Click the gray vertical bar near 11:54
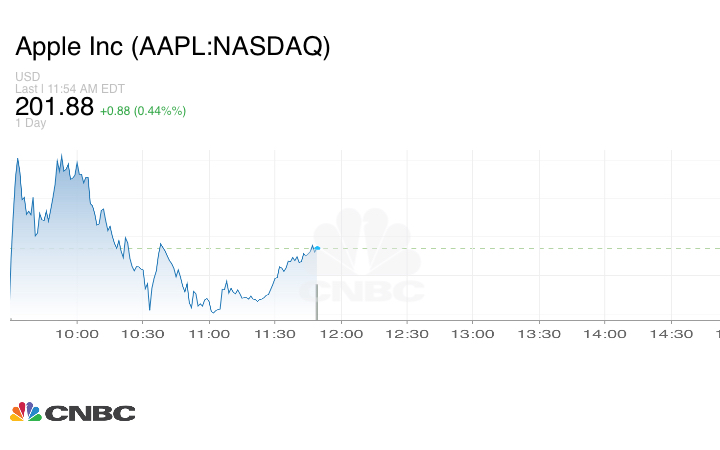This screenshot has width=720, height=450. point(317,301)
